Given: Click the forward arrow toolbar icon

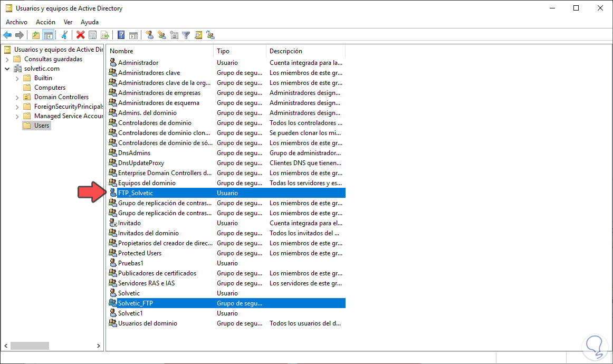Looking at the screenshot, I should click(19, 35).
